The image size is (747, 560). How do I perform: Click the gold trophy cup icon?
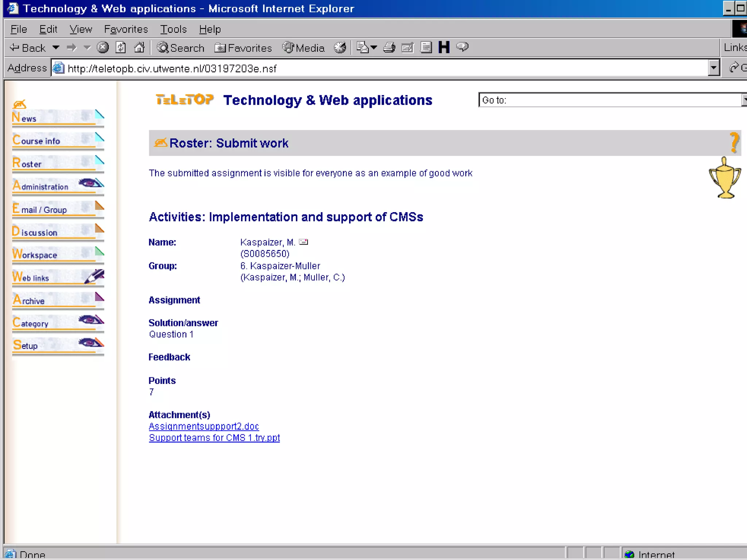point(725,178)
